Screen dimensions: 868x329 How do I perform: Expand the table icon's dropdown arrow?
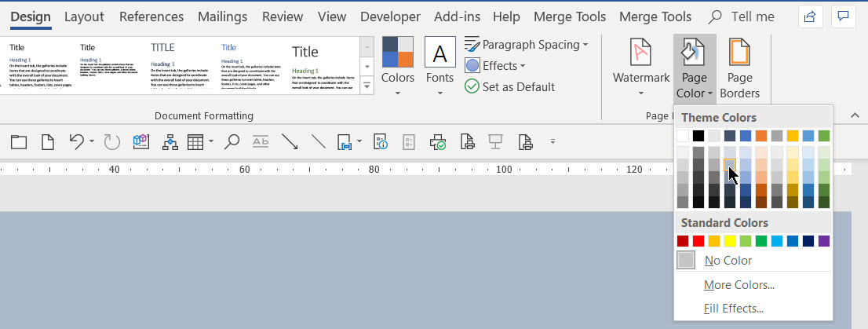[x=211, y=142]
